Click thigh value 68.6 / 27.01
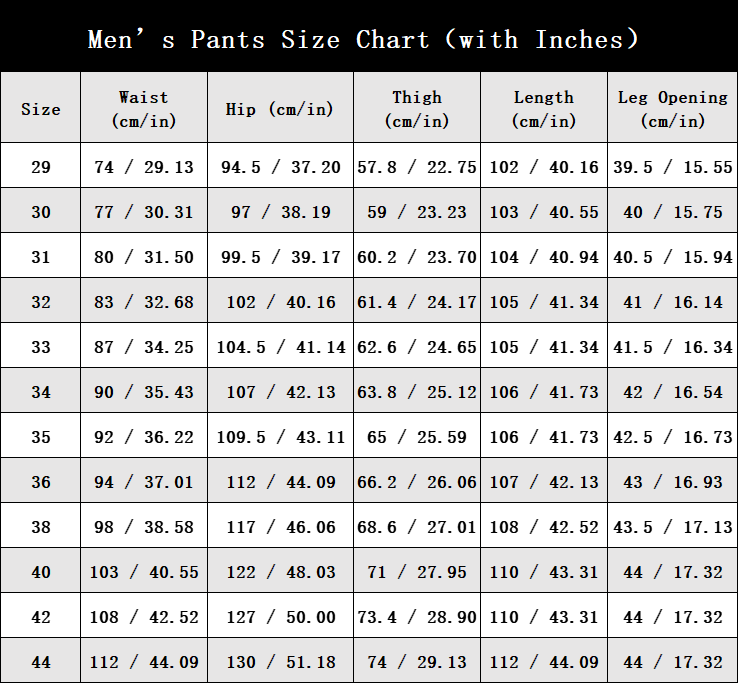Screen dimensions: 738x683 tap(417, 527)
